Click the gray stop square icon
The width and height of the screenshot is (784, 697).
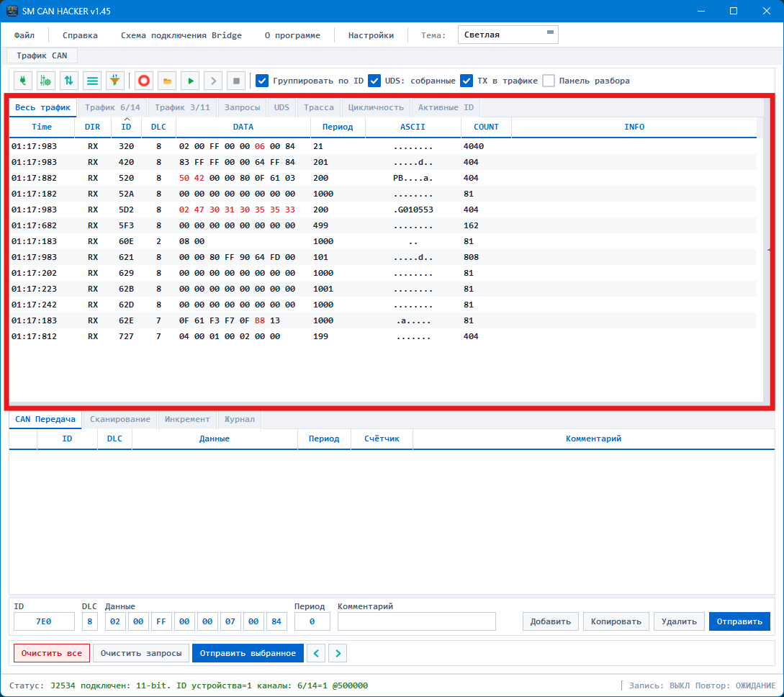tap(237, 81)
